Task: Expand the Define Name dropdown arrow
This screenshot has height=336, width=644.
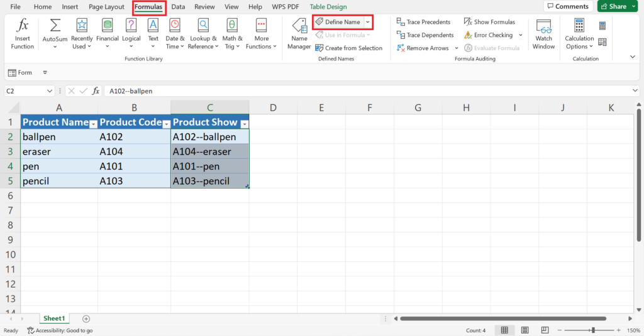Action: (367, 22)
